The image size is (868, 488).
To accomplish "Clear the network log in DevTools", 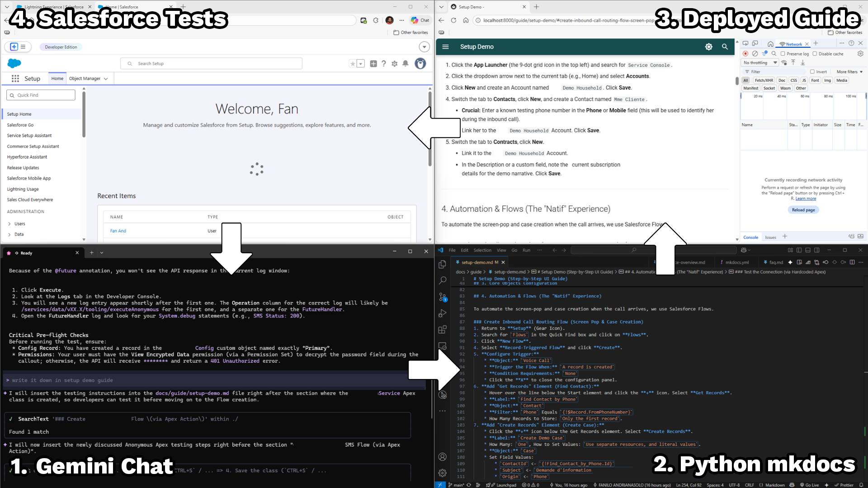I will point(755,53).
